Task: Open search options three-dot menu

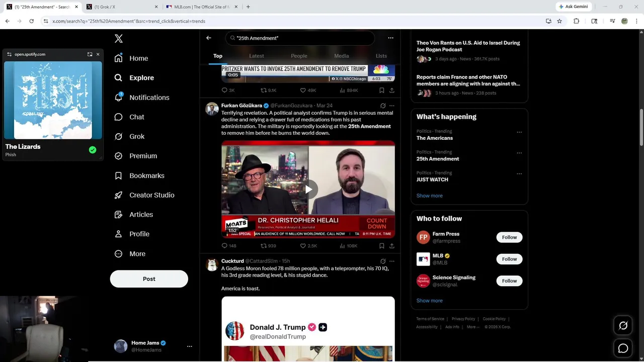Action: (x=390, y=38)
